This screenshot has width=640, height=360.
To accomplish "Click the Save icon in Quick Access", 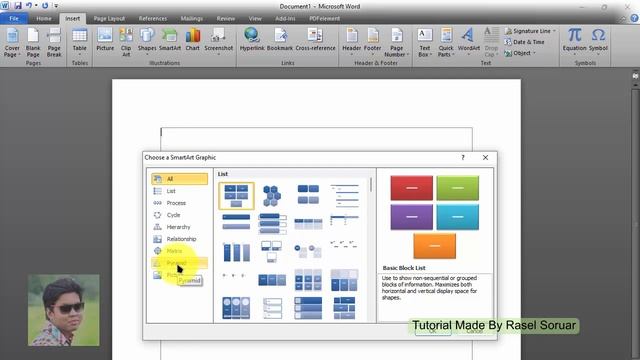I will (x=18, y=6).
